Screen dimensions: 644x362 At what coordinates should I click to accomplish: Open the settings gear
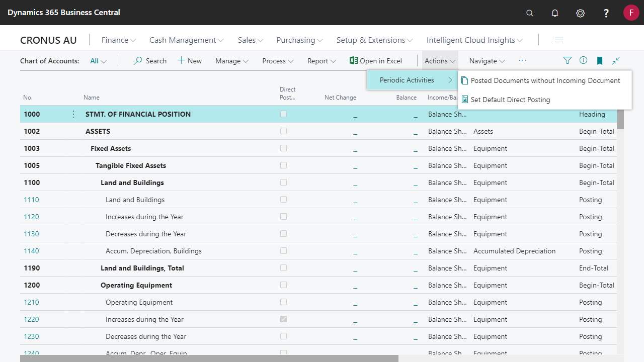coord(580,13)
